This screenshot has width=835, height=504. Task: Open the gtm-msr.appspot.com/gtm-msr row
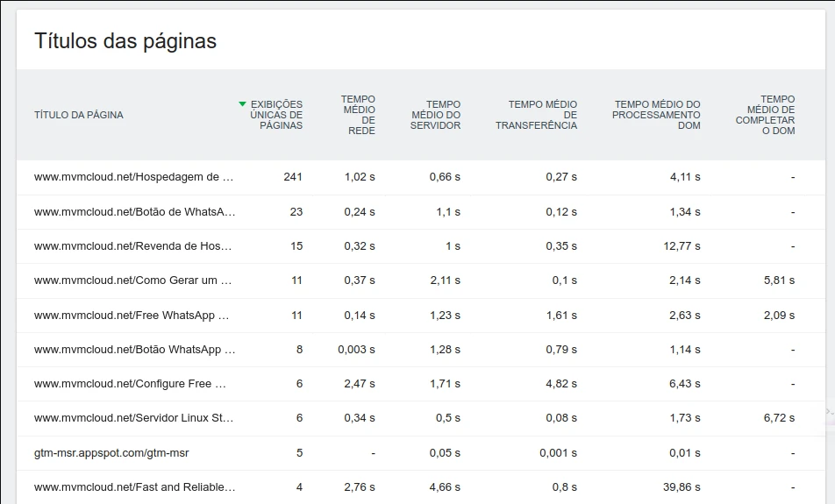tap(111, 453)
